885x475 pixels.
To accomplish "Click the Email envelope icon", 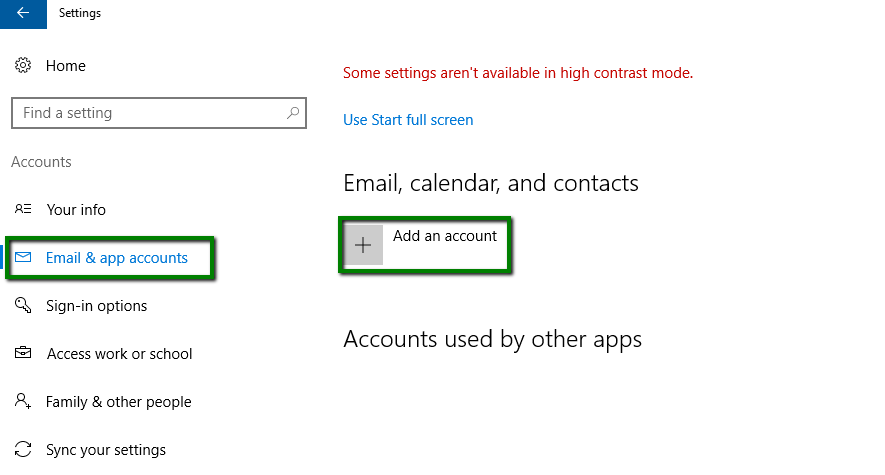I will tap(23, 257).
